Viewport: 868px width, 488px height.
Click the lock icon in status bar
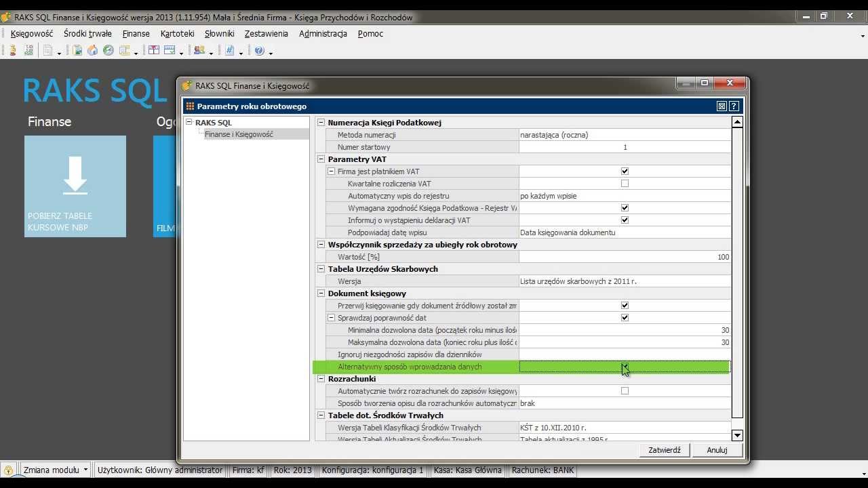[9, 470]
